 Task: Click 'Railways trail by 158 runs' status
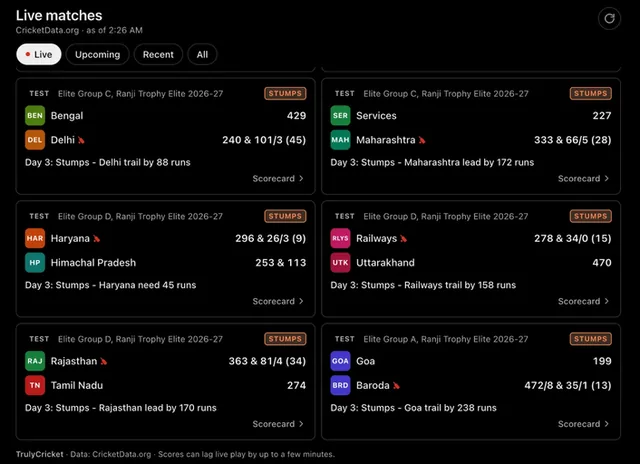(460, 285)
